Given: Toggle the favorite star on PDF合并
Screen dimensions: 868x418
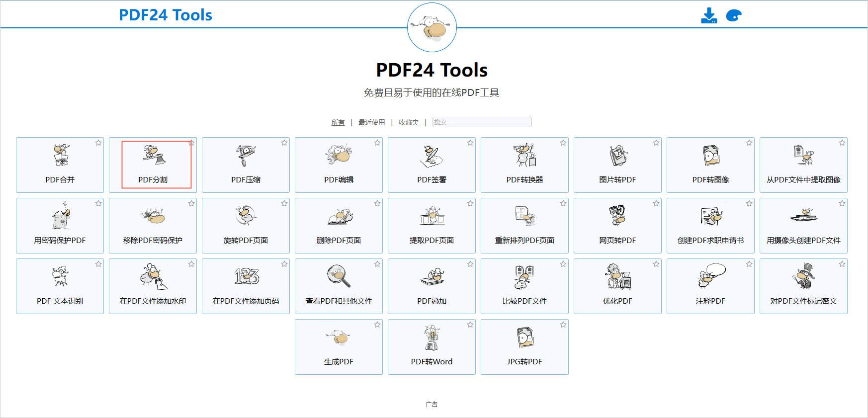Looking at the screenshot, I should 98,143.
